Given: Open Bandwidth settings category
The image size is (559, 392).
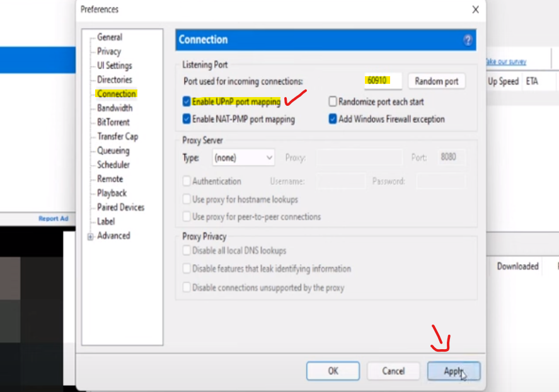Looking at the screenshot, I should (x=115, y=108).
